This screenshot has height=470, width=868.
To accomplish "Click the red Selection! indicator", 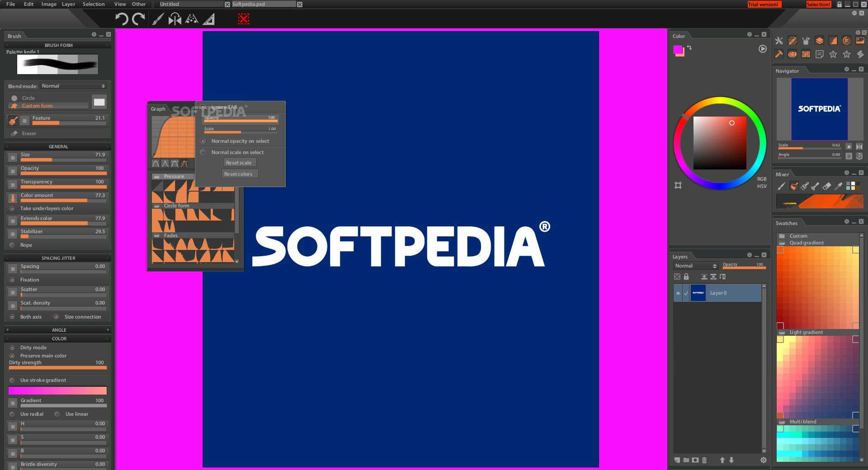I will 818,5.
